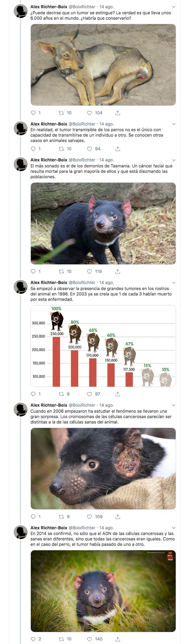Image resolution: width=190 pixels, height=644 pixels.
Task: Open the @BoixRichter handle on the 2006 tweet
Action: point(82,405)
